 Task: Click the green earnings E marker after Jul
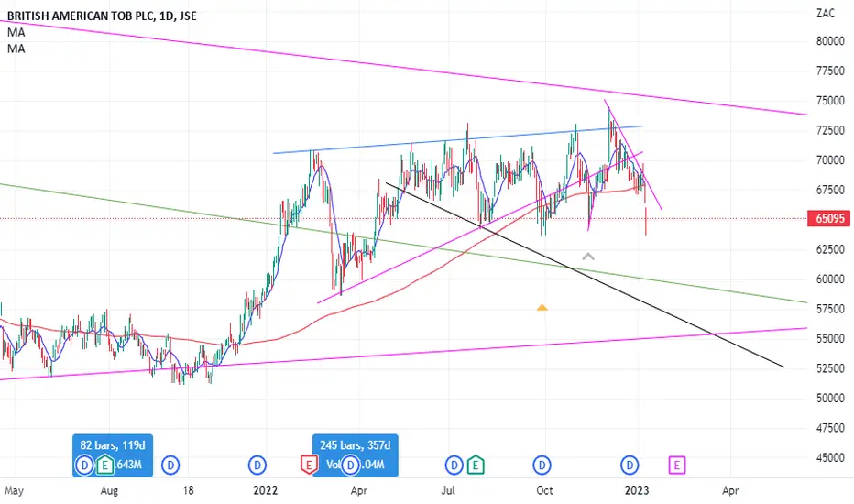coord(476,466)
